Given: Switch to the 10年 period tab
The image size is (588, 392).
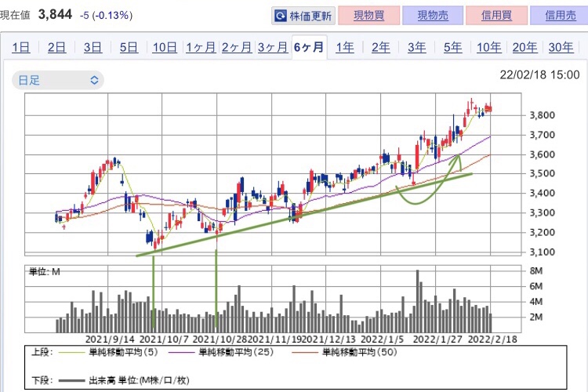Looking at the screenshot, I should pos(489,48).
